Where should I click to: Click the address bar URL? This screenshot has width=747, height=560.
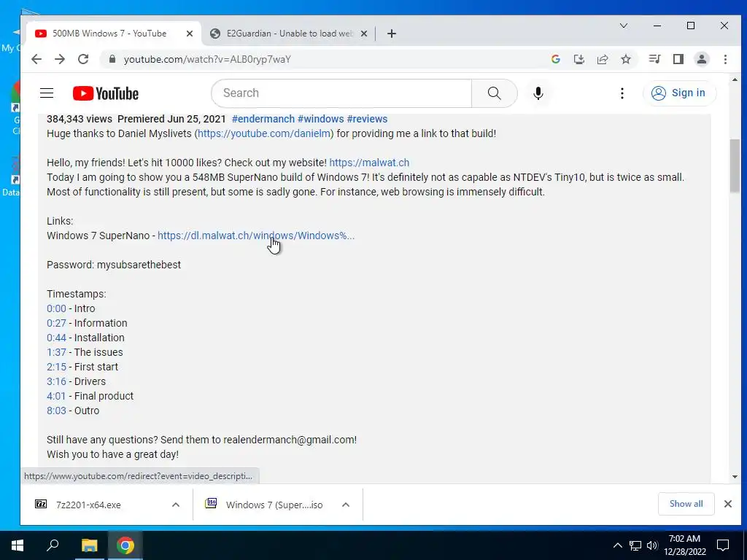pyautogui.click(x=207, y=59)
